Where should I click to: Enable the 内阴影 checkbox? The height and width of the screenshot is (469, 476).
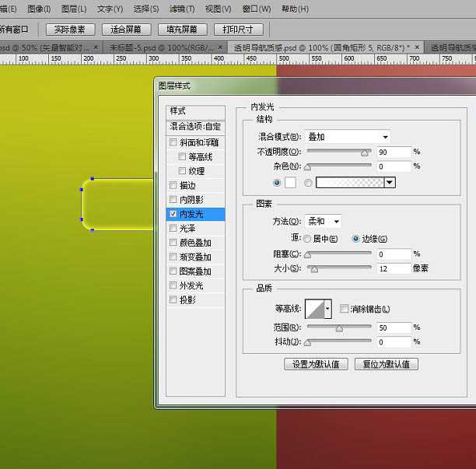(173, 199)
